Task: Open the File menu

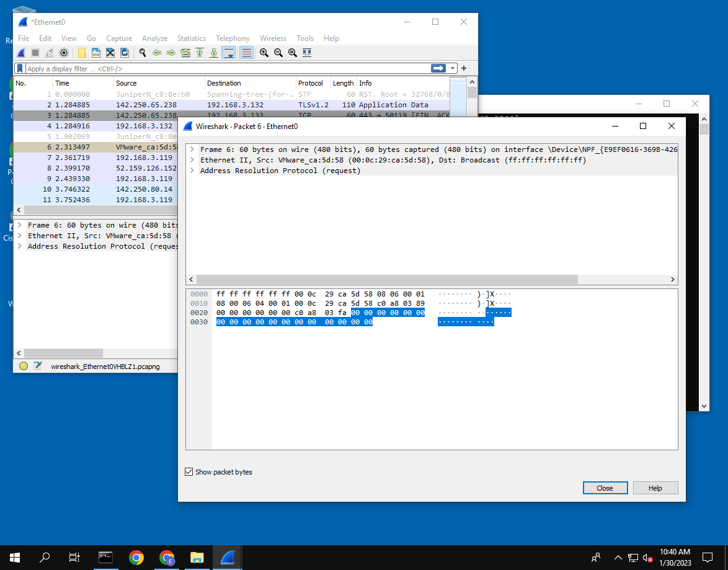Action: click(x=24, y=38)
